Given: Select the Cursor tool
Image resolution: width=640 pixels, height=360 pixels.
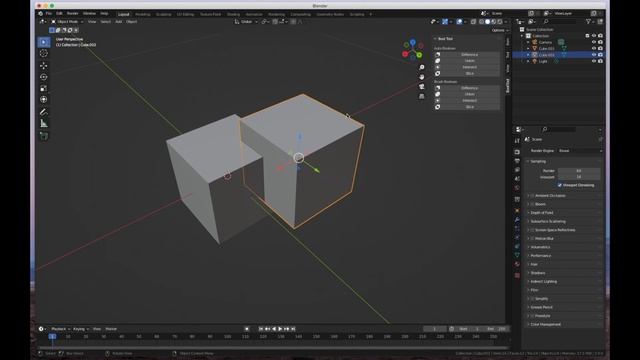Looking at the screenshot, I should tap(44, 53).
